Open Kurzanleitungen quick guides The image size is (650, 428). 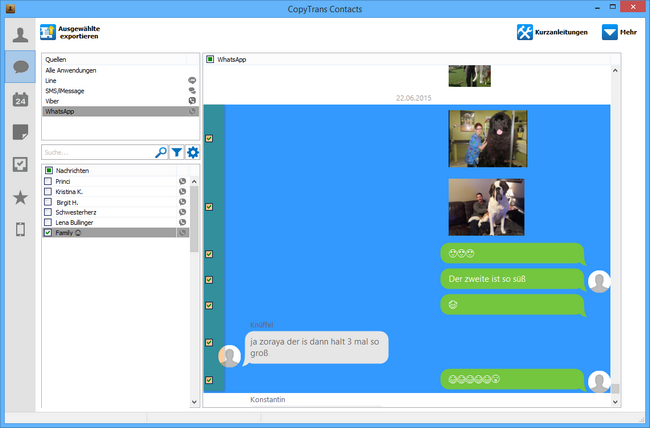553,33
